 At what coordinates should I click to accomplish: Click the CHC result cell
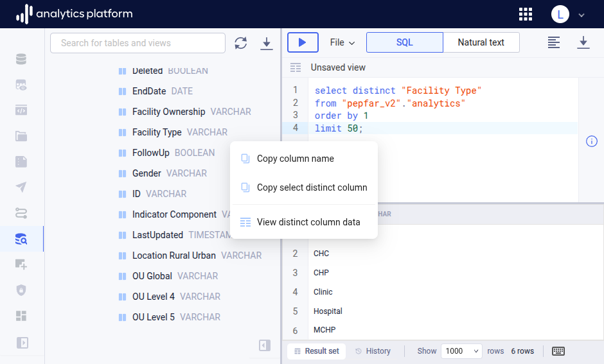pos(321,254)
